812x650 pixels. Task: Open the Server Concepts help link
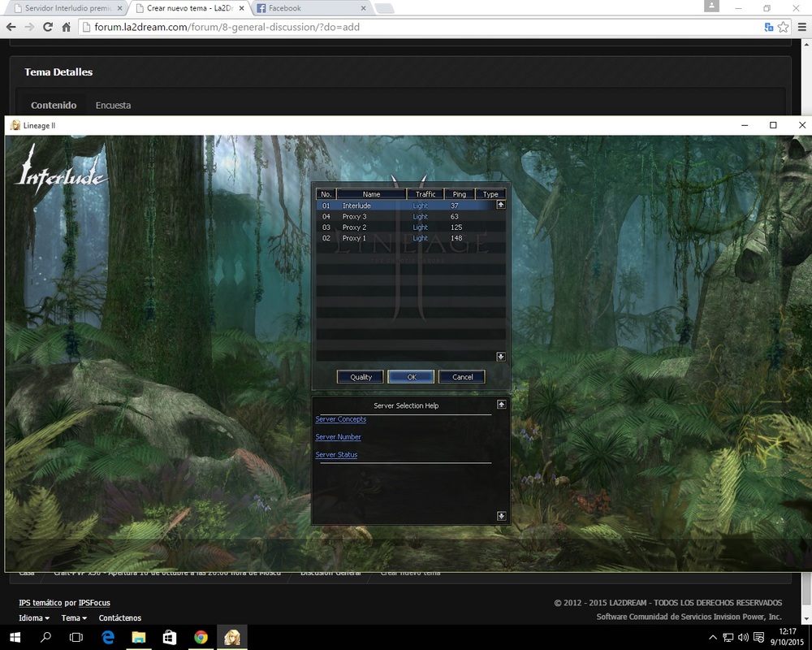[340, 419]
